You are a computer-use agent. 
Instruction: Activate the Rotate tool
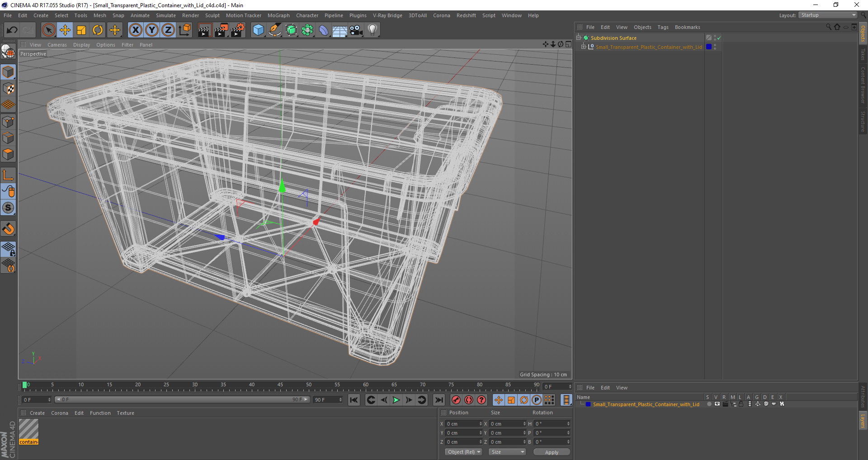point(98,30)
